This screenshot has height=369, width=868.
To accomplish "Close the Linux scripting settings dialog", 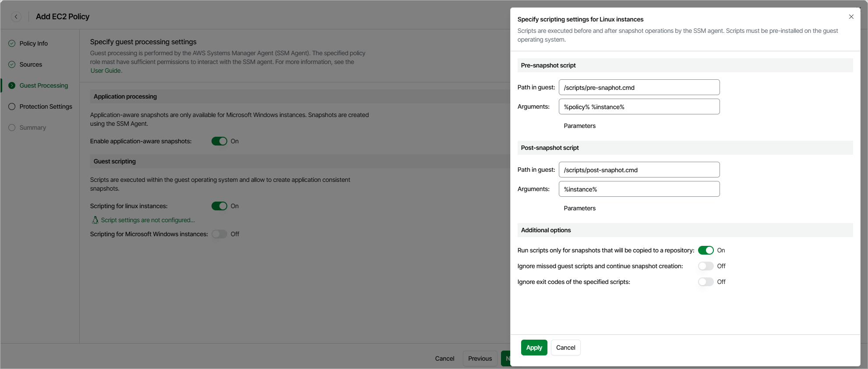I will coord(851,17).
